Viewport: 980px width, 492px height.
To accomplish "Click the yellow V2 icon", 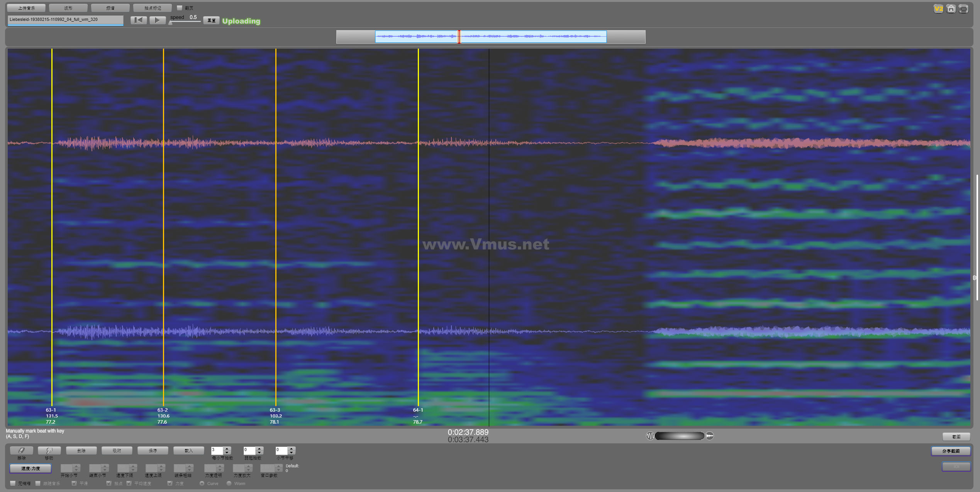I will pyautogui.click(x=938, y=9).
